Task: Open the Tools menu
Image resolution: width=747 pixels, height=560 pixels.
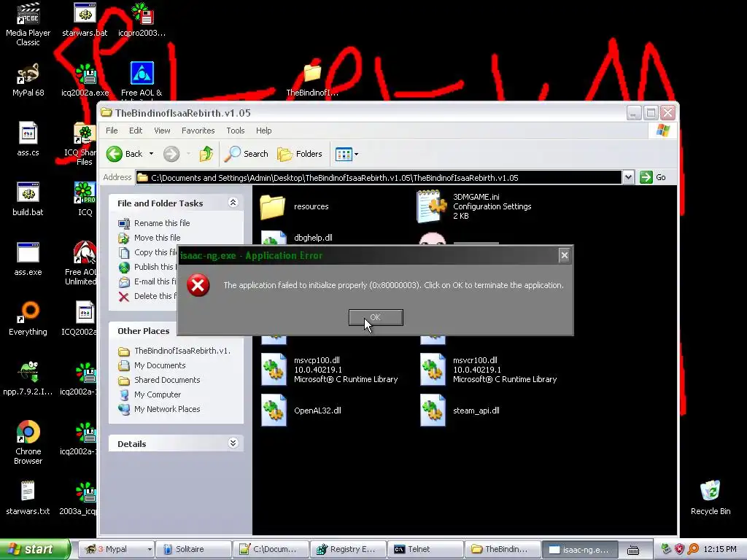Action: 236,131
